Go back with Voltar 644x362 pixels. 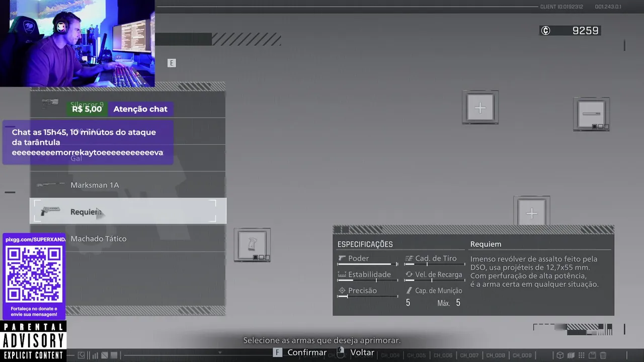pos(362,352)
